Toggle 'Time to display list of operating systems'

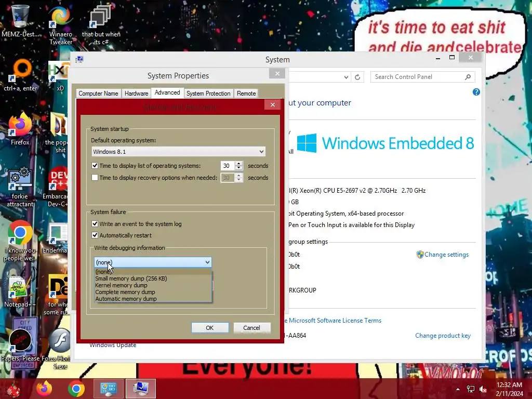tap(95, 166)
